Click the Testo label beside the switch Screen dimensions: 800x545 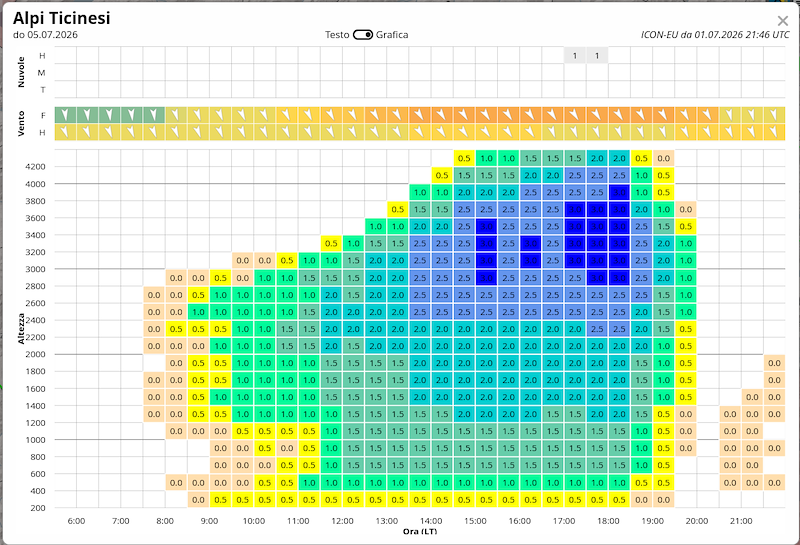point(337,35)
